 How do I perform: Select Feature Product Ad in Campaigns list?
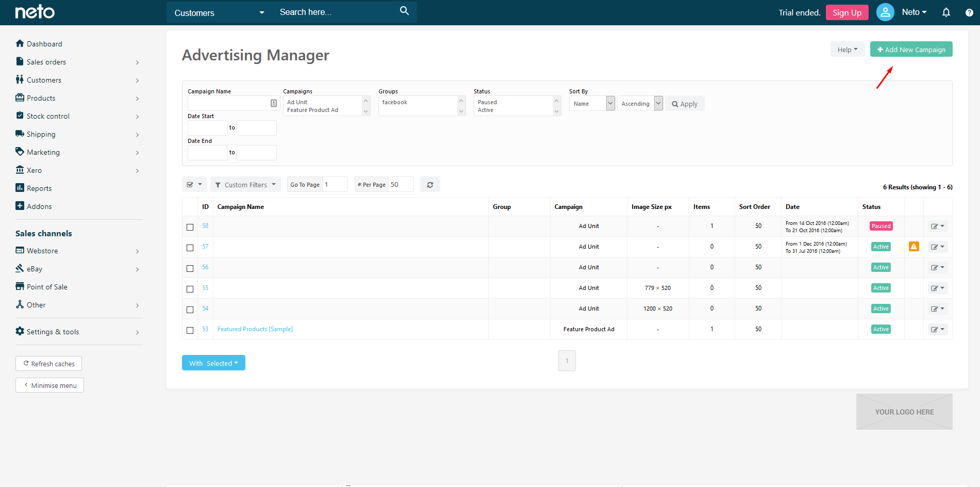312,110
